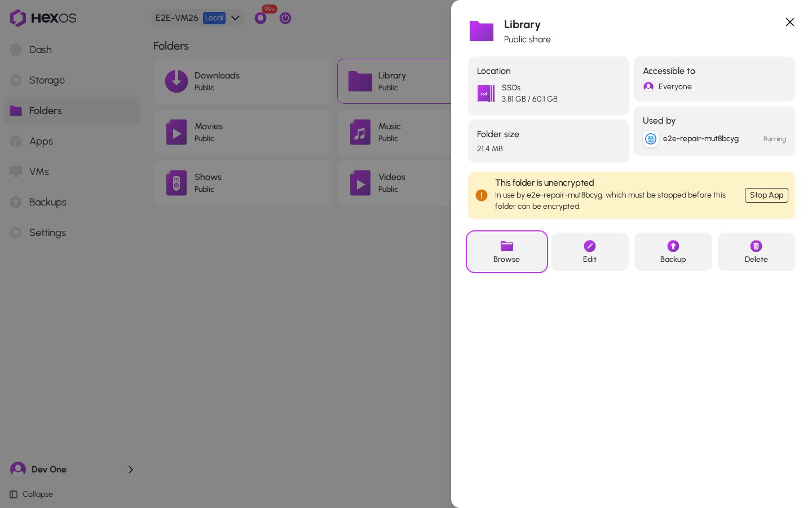Click the unencrypted warning icon
Viewport: 812px width, 508px height.
(x=482, y=195)
